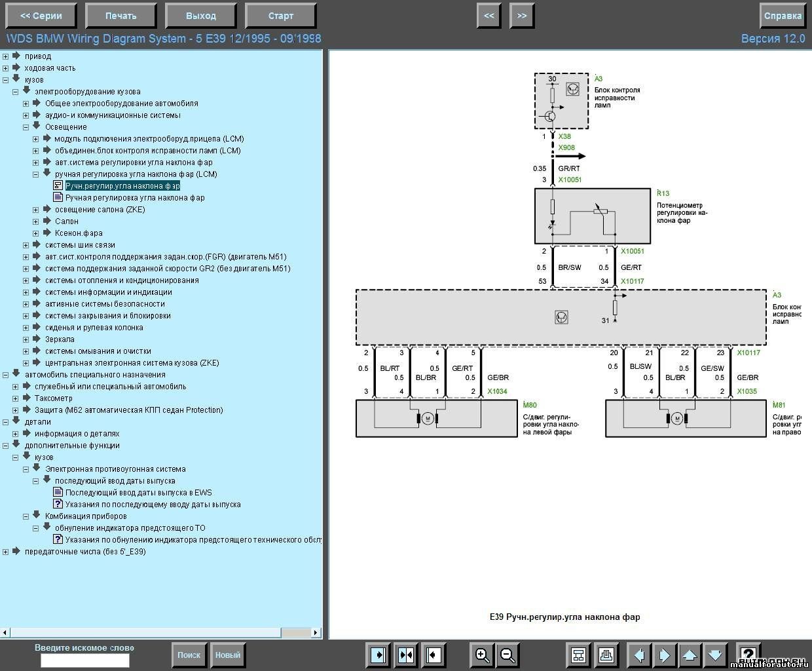Select информация о деталях item
Viewport: 812px width, 671px height.
[x=77, y=434]
